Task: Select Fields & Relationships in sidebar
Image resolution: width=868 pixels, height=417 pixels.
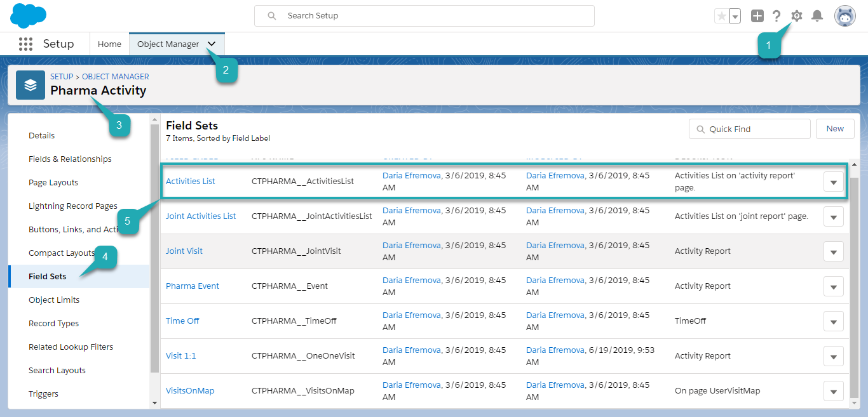Action: click(70, 159)
